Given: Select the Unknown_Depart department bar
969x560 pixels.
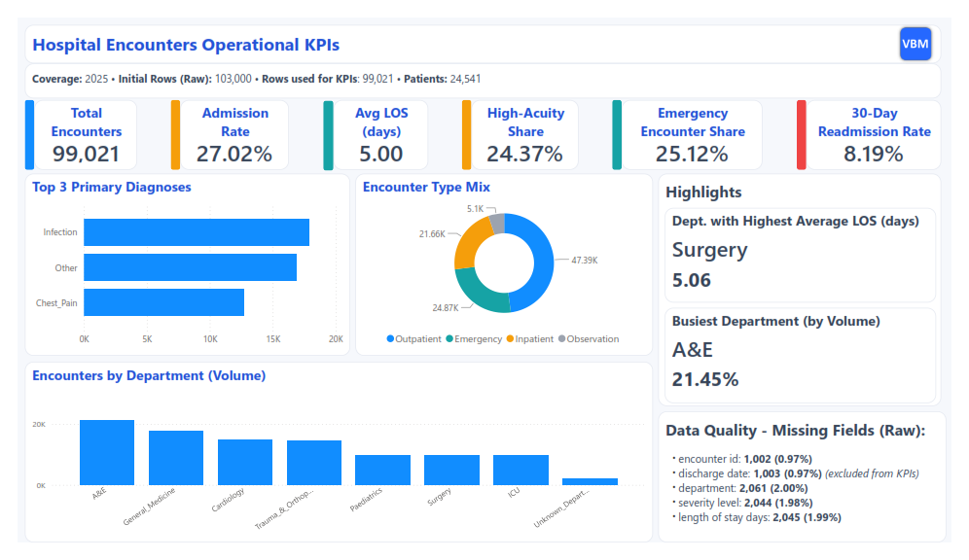Looking at the screenshot, I should point(591,481).
